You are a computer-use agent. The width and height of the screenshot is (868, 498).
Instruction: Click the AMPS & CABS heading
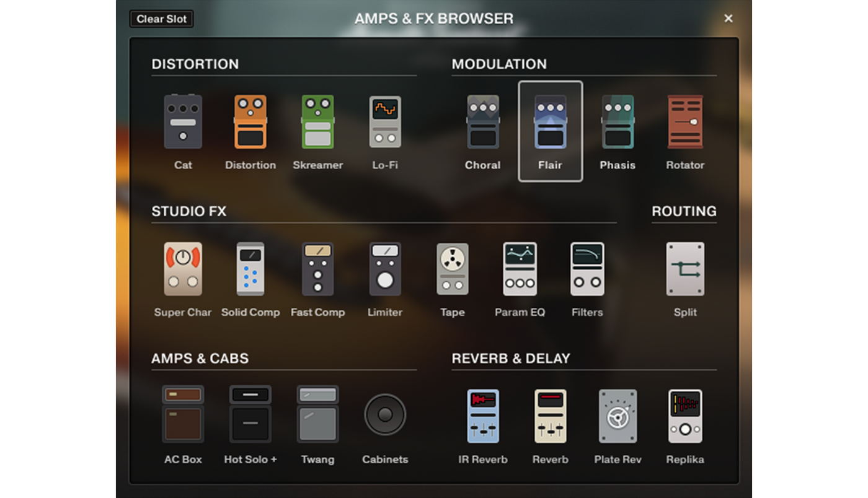(x=200, y=358)
